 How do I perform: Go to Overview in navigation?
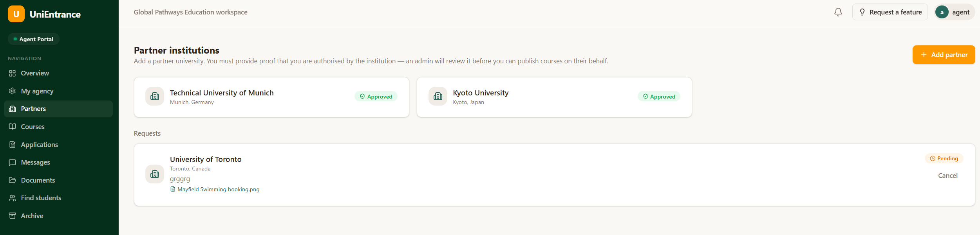(58, 73)
